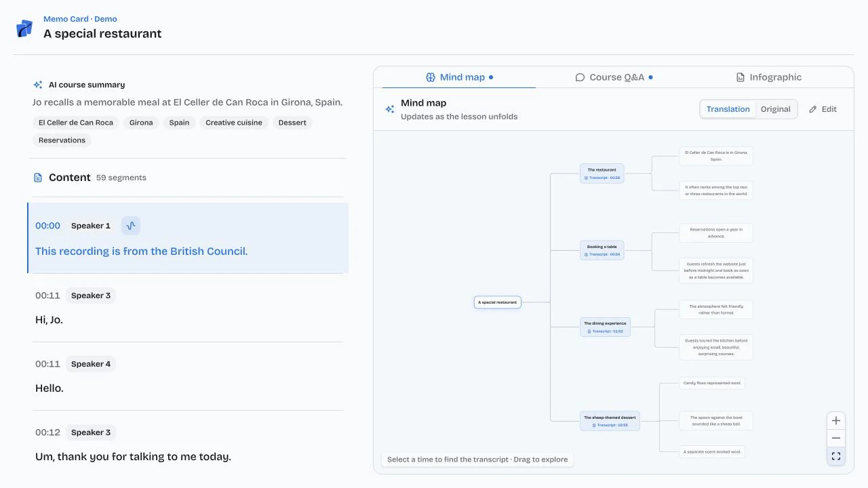Click the "A separate scent evoked wool." node
The height and width of the screenshot is (488, 868).
tap(712, 451)
